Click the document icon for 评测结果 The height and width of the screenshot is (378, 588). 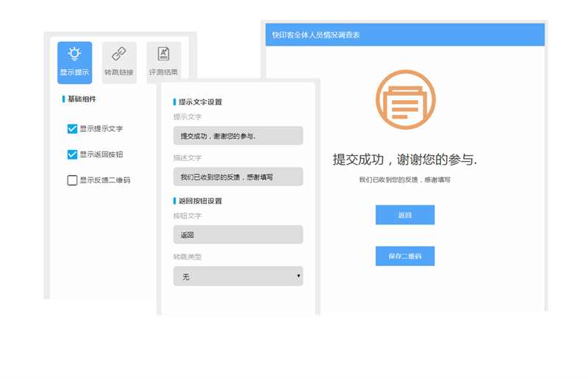click(x=163, y=54)
